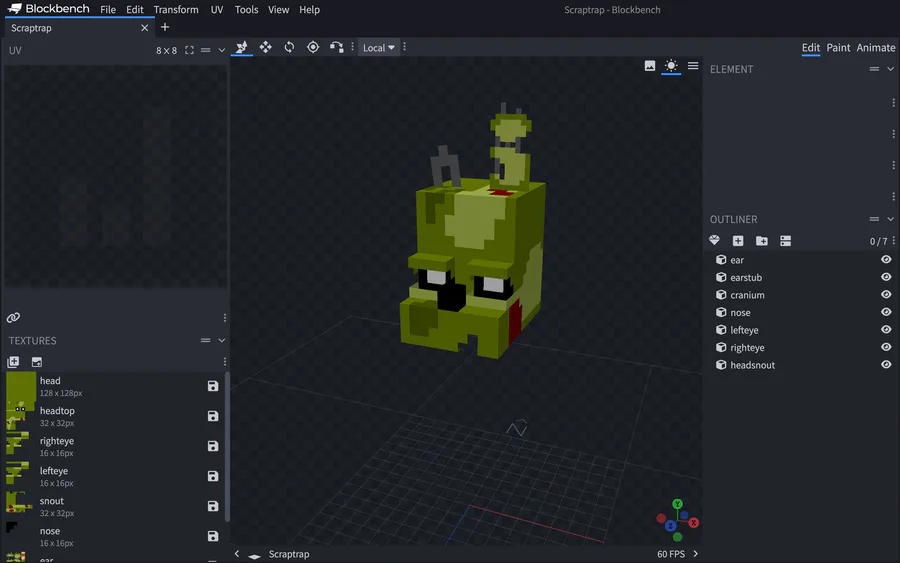Image resolution: width=900 pixels, height=563 pixels.
Task: Click the UV panel drag handle icon
Action: click(205, 50)
